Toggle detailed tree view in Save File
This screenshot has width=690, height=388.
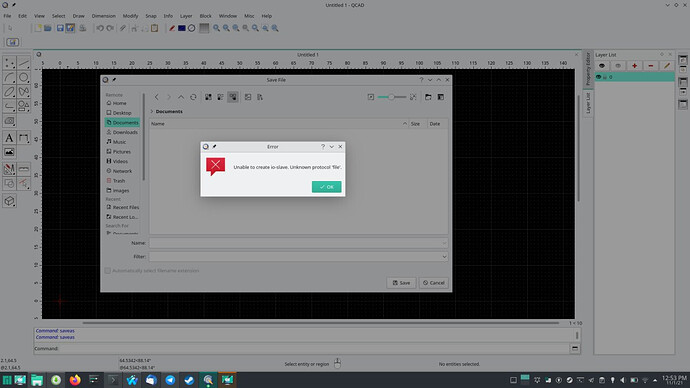pyautogui.click(x=233, y=97)
